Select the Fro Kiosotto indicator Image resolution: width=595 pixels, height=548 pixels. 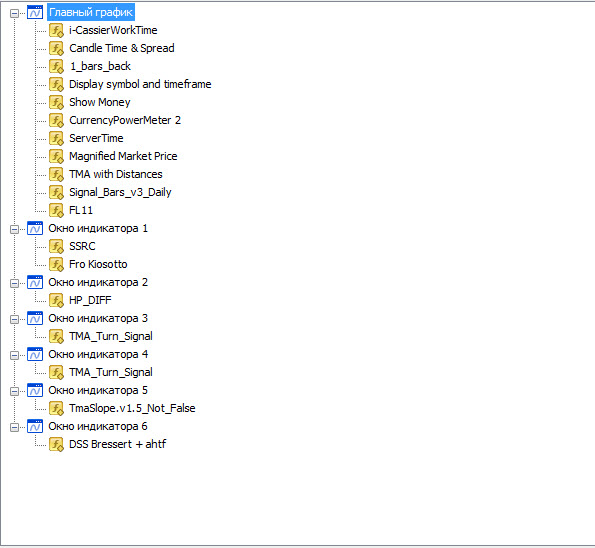coord(98,264)
